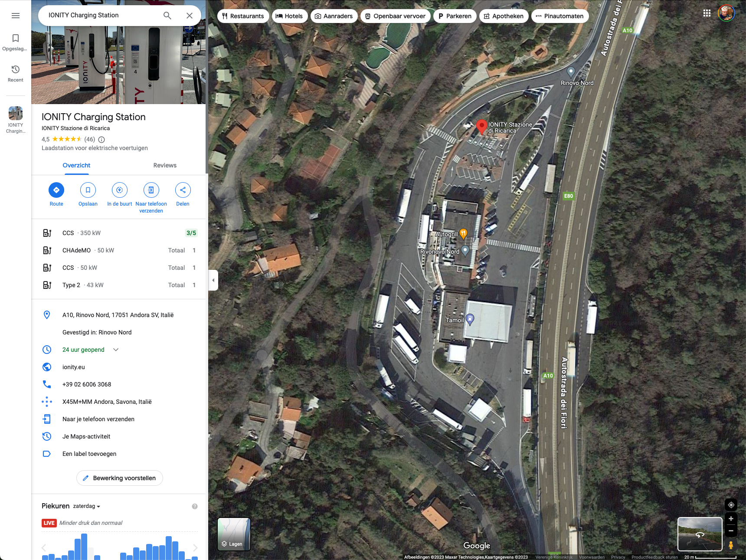746x560 pixels.
Task: Call the phone number +39 02 6006 3068
Action: point(119,384)
